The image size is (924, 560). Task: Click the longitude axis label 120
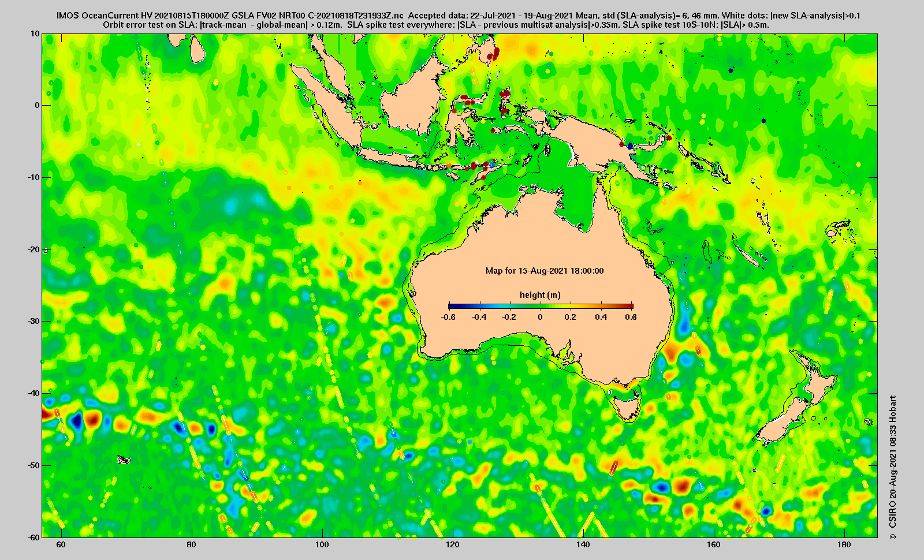pos(453,544)
